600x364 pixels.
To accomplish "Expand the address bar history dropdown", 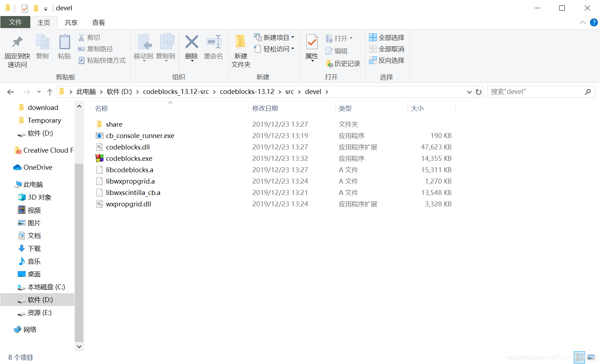I will (x=469, y=92).
